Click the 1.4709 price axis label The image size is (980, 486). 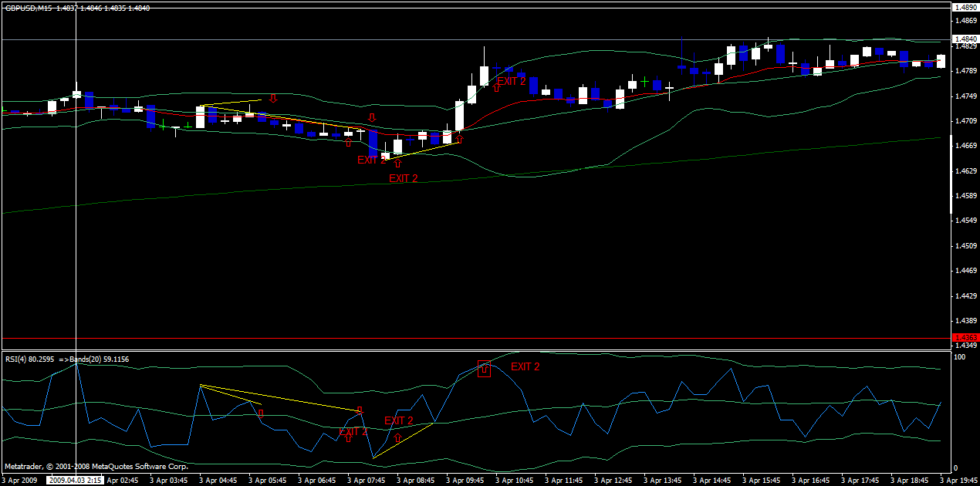click(x=965, y=121)
